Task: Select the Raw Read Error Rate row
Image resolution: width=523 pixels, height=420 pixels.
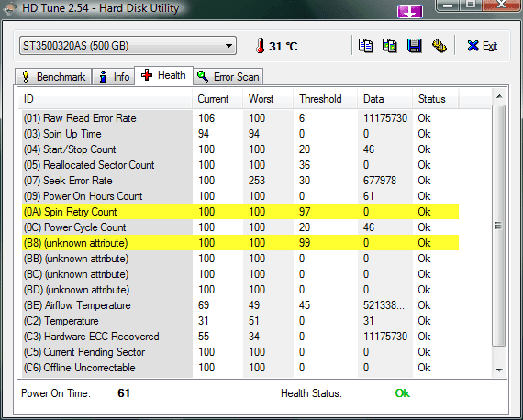Action: (x=240, y=118)
